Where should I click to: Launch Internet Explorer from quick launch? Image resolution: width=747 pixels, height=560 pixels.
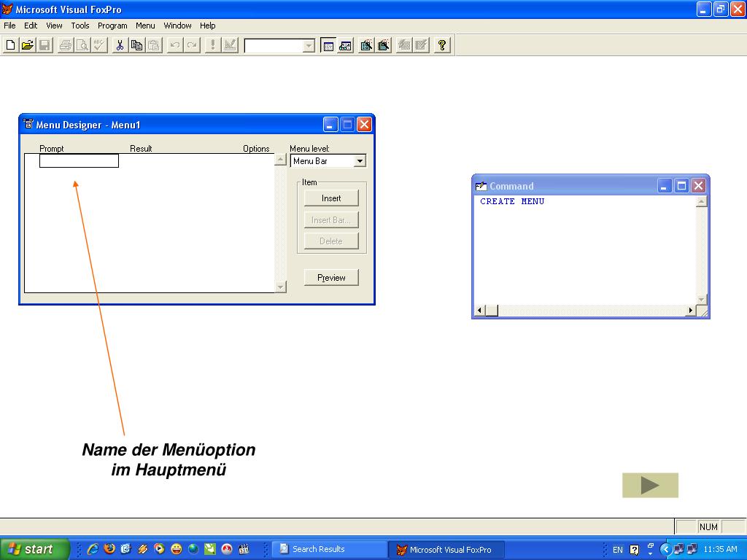pos(93,549)
